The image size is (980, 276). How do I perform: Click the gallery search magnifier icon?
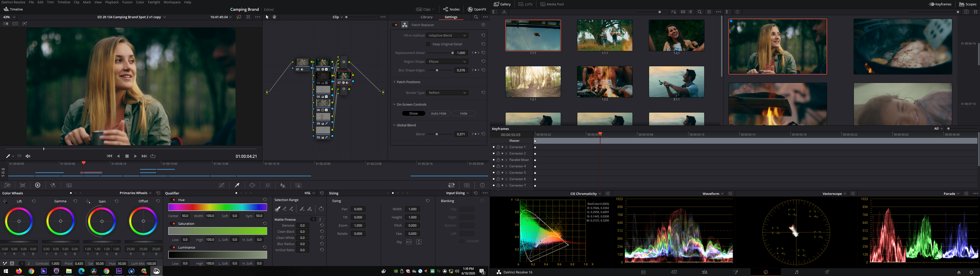tap(700, 12)
